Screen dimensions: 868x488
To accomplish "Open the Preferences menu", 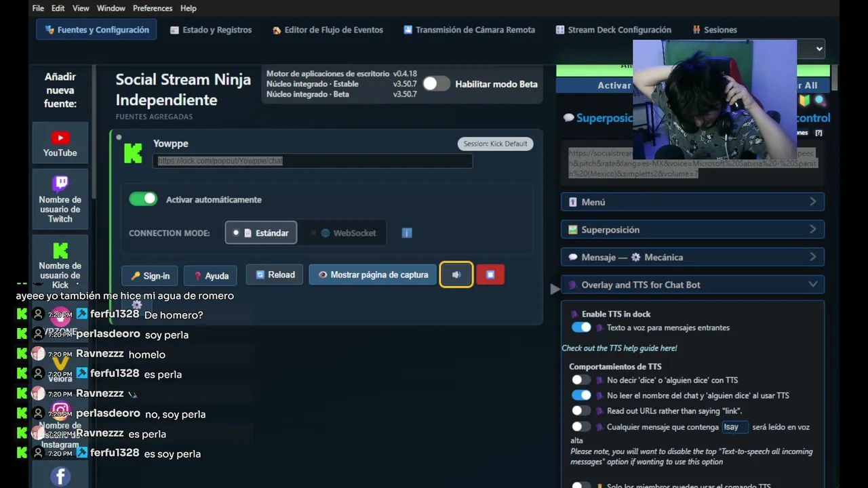I will coord(153,8).
